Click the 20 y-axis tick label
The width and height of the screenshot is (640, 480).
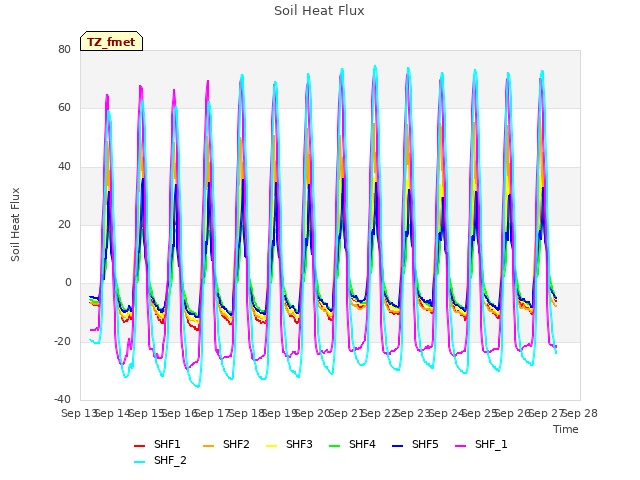pyautogui.click(x=64, y=224)
